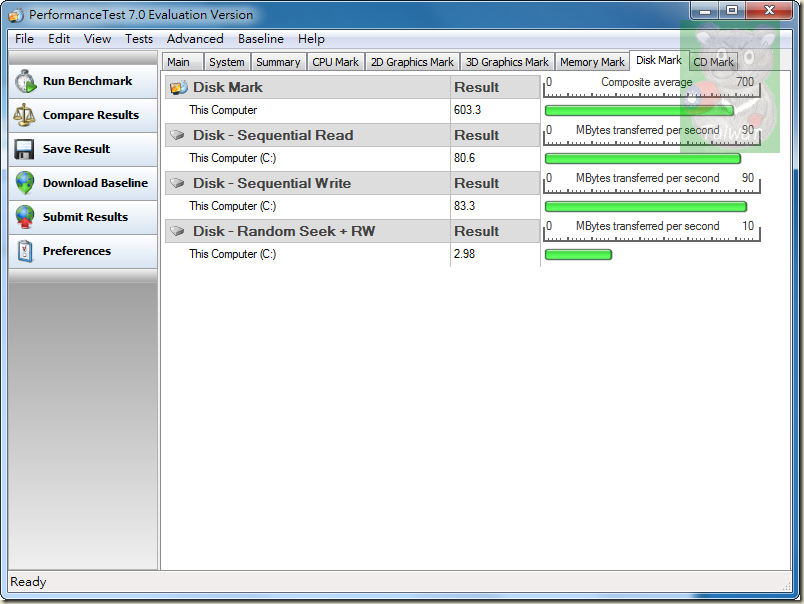
Task: Open the Edit menu
Action: coord(59,39)
